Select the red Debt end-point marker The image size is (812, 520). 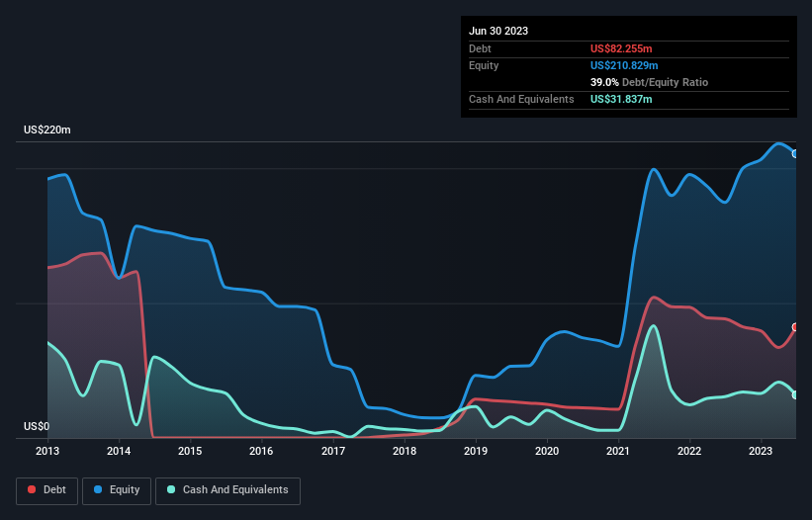tap(795, 327)
